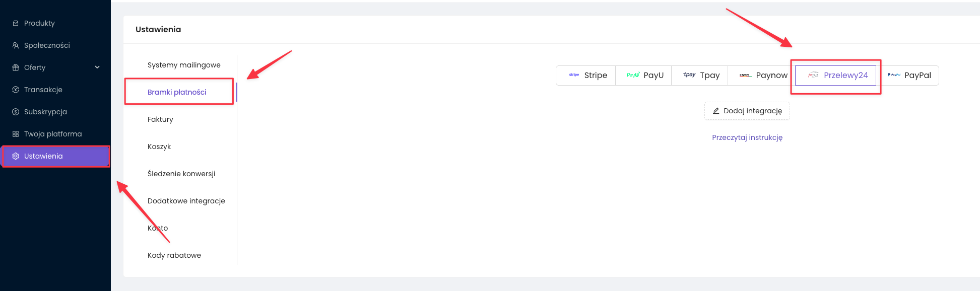Click the pencil icon on Dodaj integrację
This screenshot has width=980, height=291.
(715, 111)
